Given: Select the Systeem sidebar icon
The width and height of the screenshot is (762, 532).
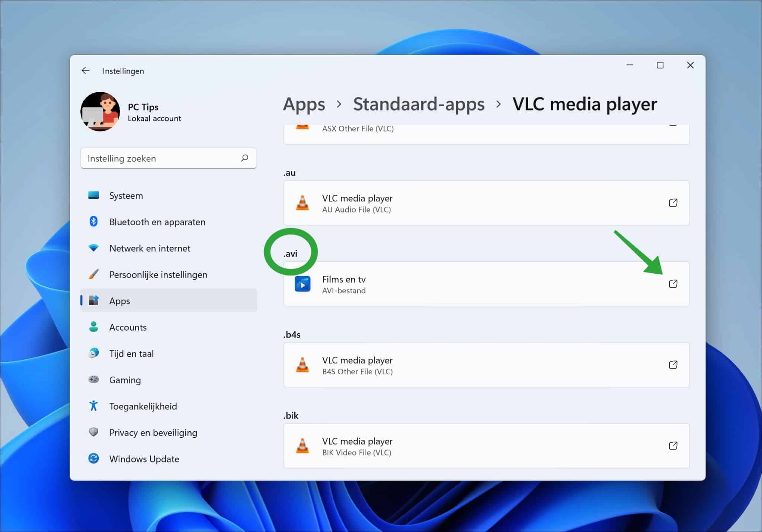Looking at the screenshot, I should coord(93,195).
